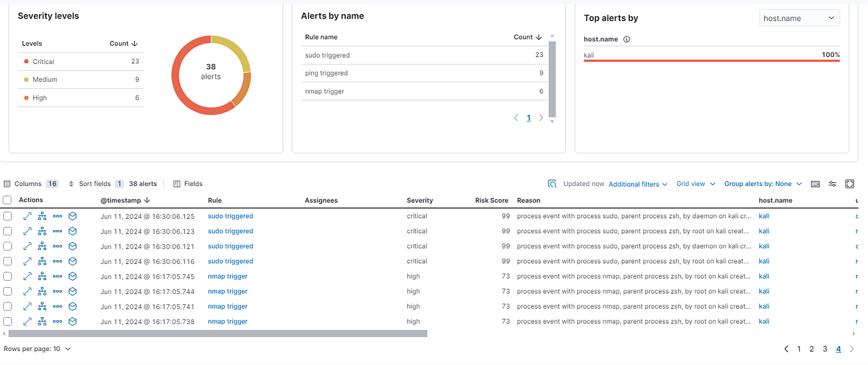Open the Group alerts by: None dropdown
Image resolution: width=868 pixels, height=365 pixels.
(x=762, y=184)
